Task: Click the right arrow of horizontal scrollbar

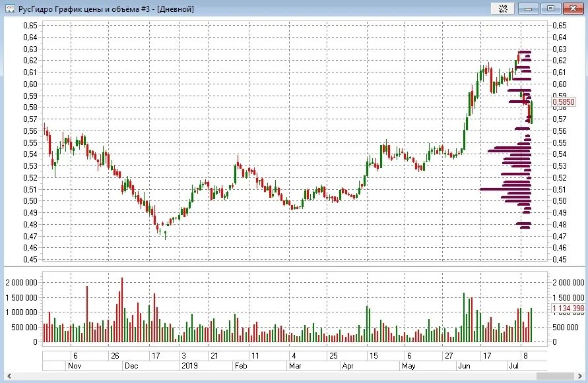Action: pos(579,376)
